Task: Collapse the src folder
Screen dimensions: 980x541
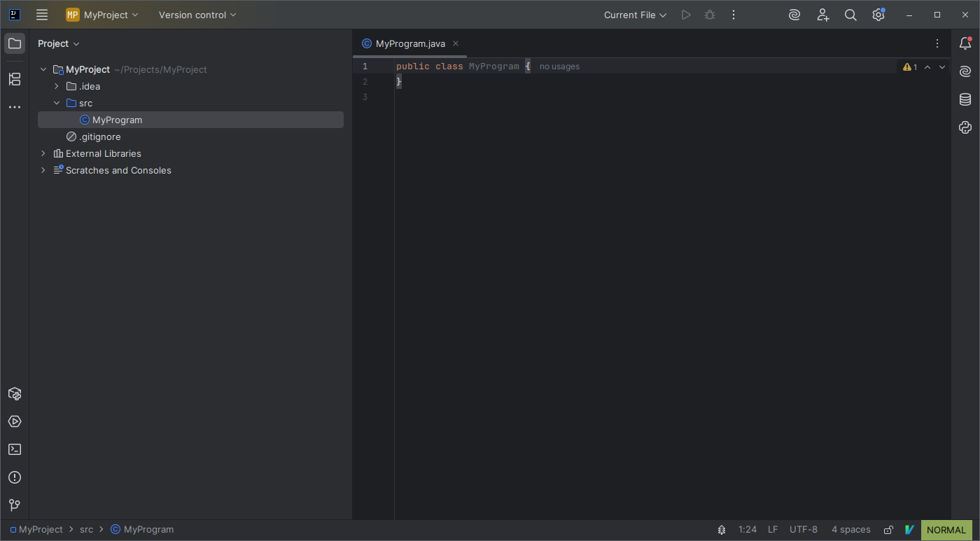Action: point(57,103)
